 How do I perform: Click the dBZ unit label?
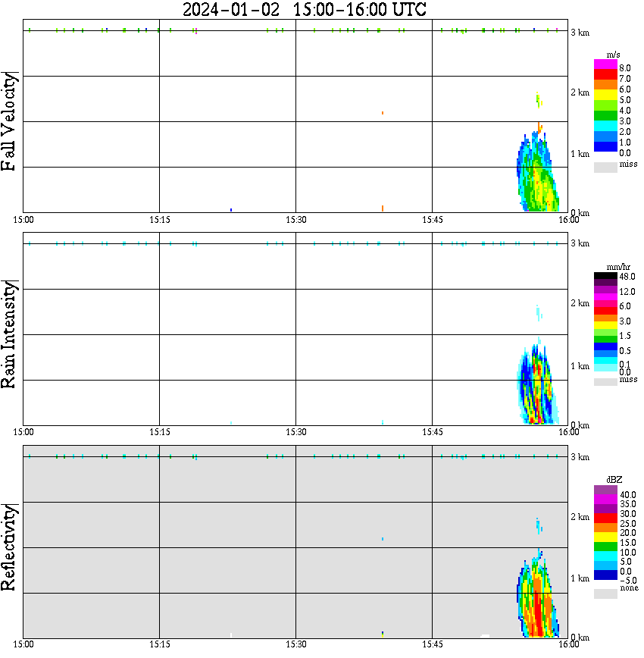click(x=614, y=480)
